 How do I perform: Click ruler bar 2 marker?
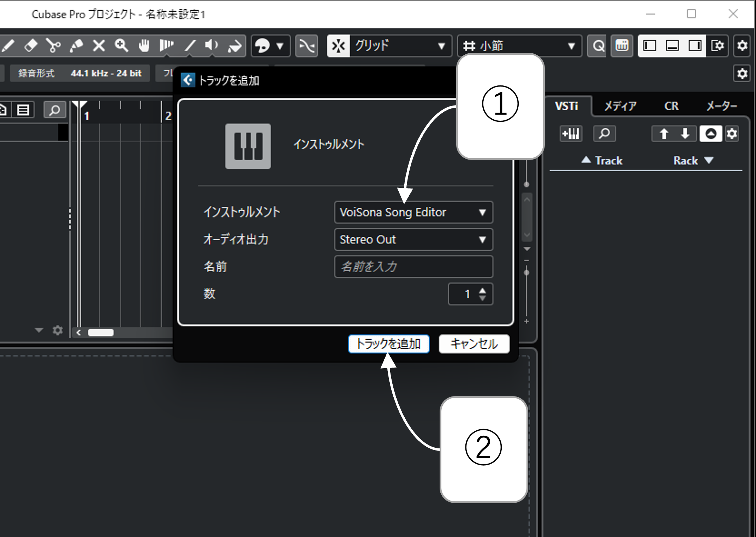(168, 116)
